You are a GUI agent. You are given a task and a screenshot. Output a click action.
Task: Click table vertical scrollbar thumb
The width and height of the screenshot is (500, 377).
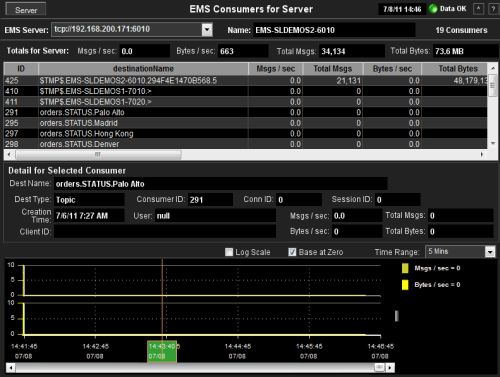tap(493, 86)
